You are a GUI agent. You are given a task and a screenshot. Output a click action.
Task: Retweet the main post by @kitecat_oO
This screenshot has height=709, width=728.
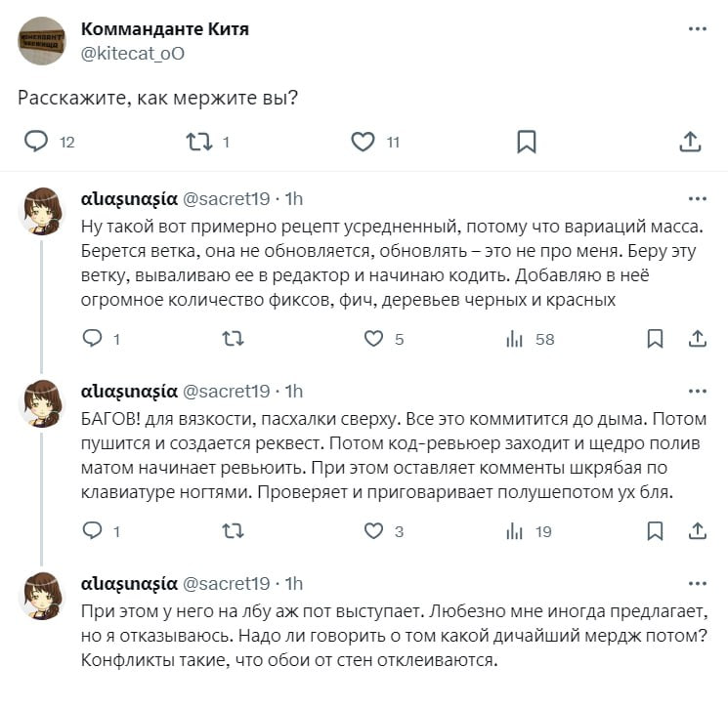[x=198, y=142]
